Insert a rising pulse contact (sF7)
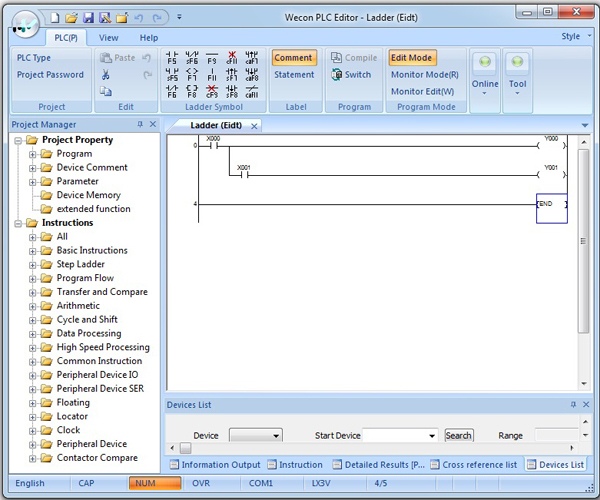Viewport: 600px width, 500px height. coord(232,75)
